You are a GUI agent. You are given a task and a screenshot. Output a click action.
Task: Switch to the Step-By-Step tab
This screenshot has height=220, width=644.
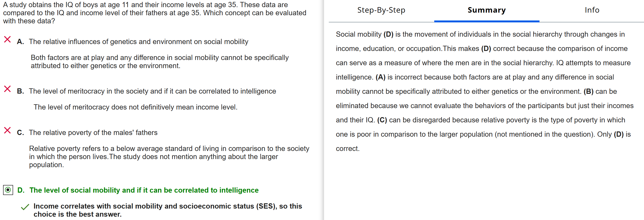[381, 10]
